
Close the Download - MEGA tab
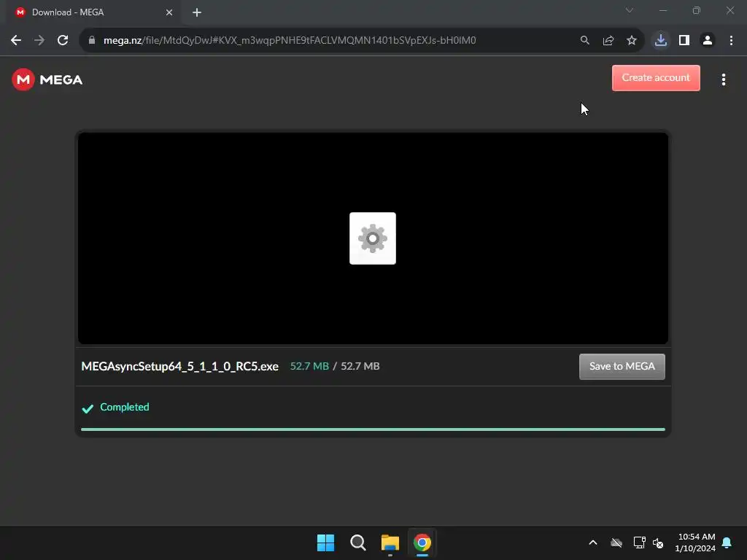point(169,12)
